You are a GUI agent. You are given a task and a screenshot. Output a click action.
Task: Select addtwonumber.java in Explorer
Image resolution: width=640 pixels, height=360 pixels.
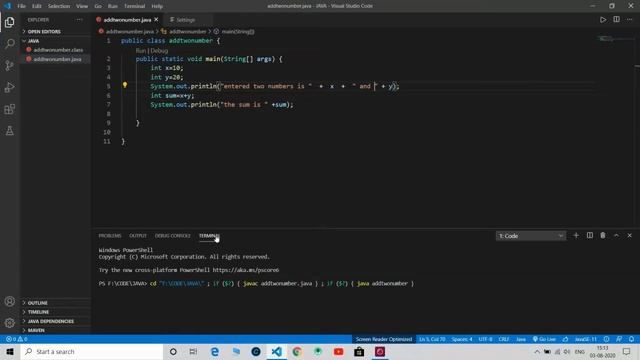56,59
